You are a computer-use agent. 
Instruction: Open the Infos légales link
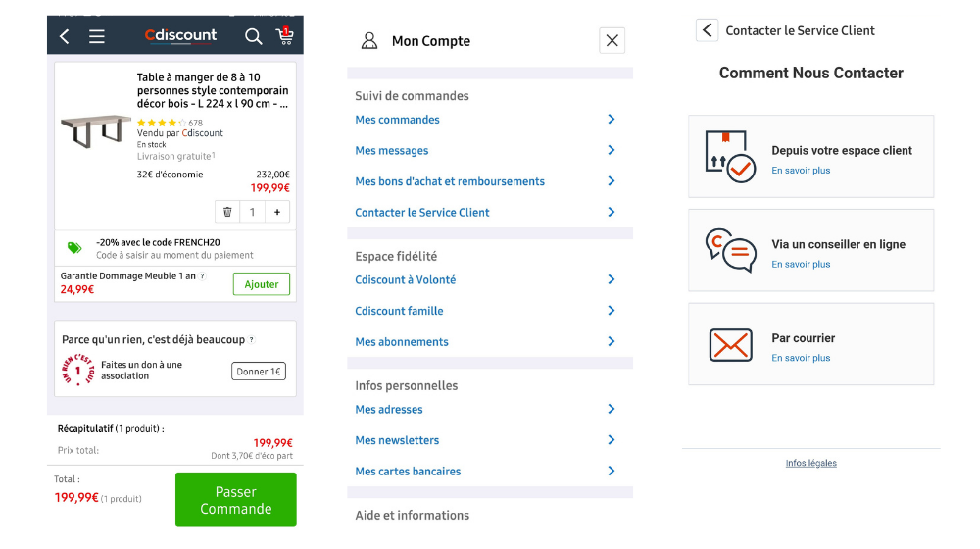pyautogui.click(x=811, y=463)
